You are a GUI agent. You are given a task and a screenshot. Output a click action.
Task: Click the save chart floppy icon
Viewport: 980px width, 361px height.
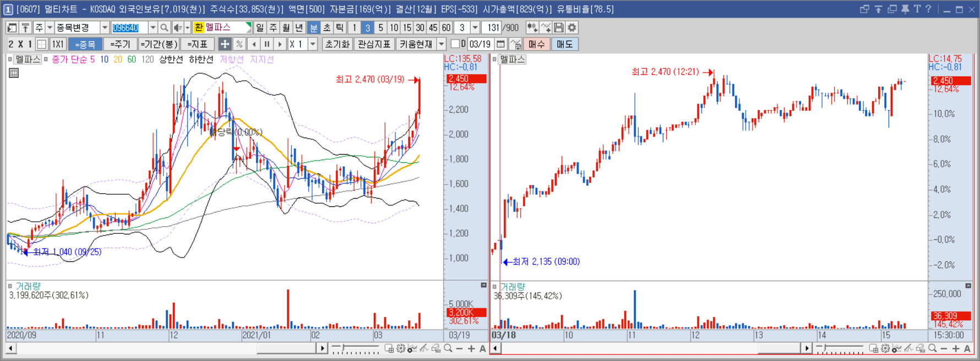pos(559,28)
